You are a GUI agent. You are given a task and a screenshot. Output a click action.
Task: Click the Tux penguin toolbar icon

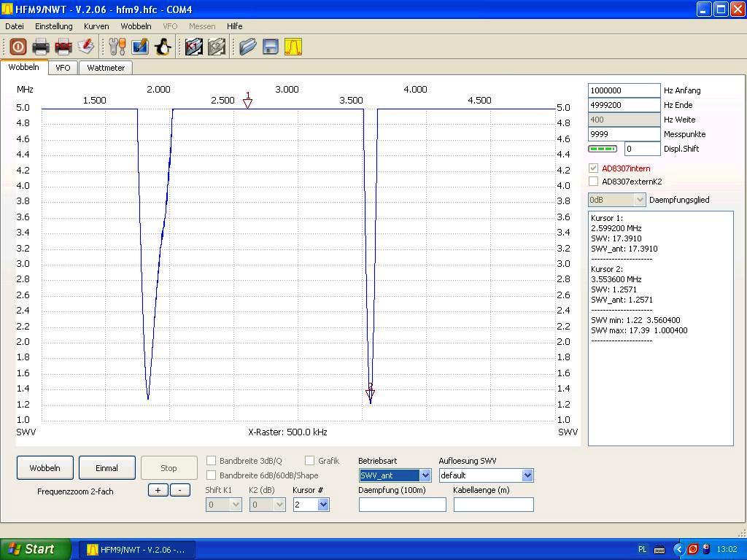163,47
